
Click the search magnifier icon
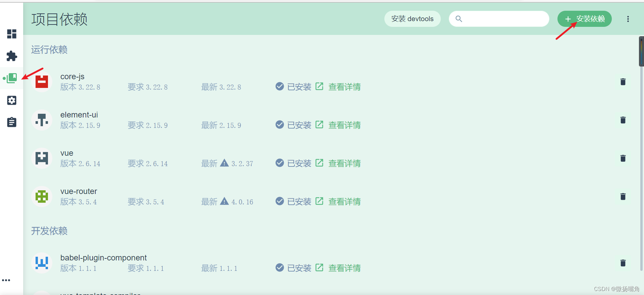[459, 19]
